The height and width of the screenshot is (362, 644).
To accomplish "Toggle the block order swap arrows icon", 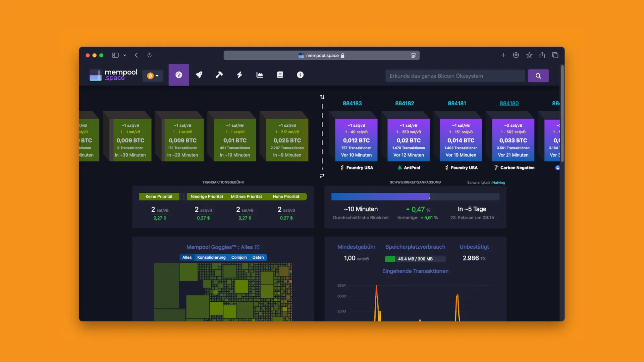I will pos(322,176).
